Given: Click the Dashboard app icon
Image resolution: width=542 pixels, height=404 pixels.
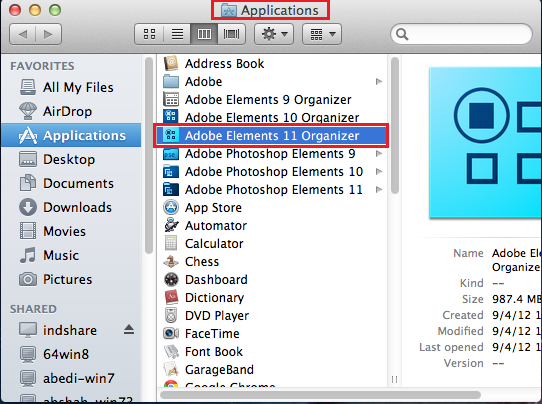Looking at the screenshot, I should (x=171, y=279).
